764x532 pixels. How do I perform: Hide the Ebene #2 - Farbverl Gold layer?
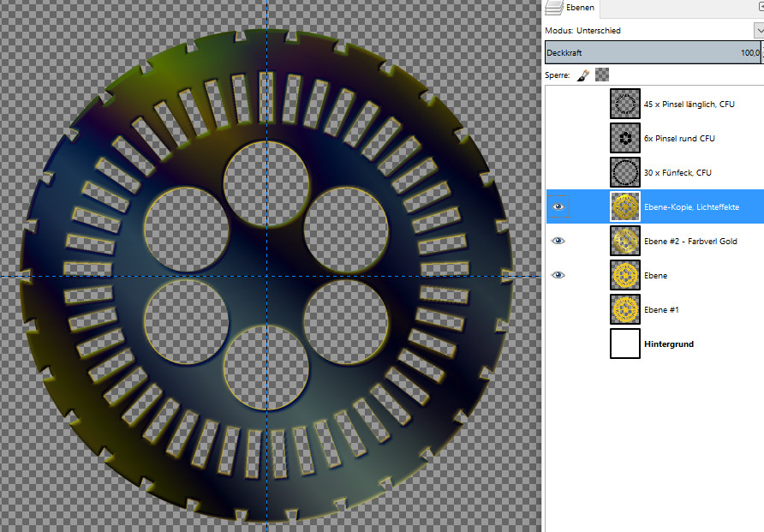point(558,242)
